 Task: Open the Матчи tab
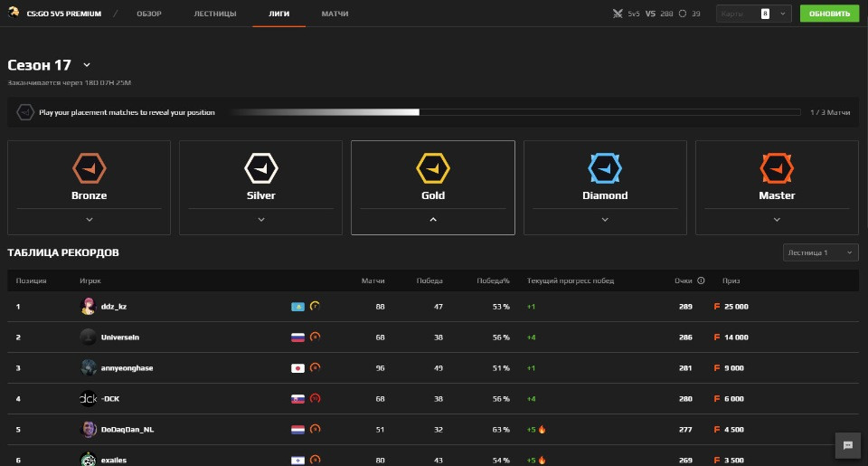[335, 14]
